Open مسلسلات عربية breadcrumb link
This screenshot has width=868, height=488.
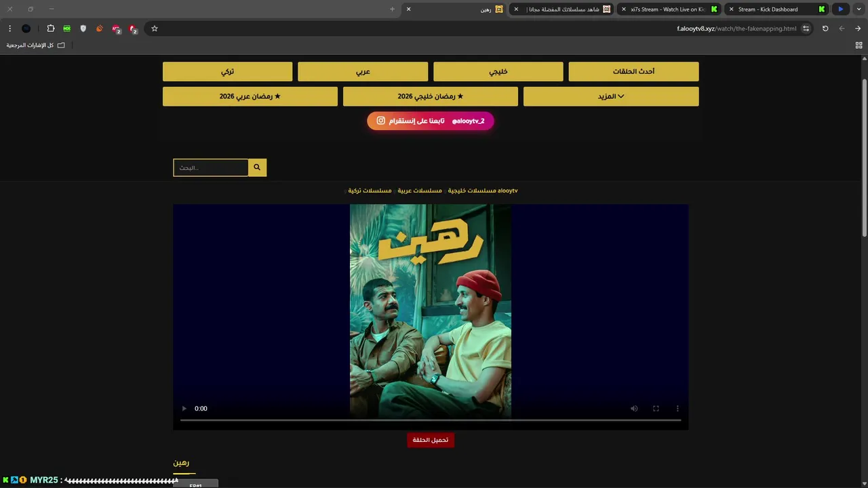click(x=420, y=190)
